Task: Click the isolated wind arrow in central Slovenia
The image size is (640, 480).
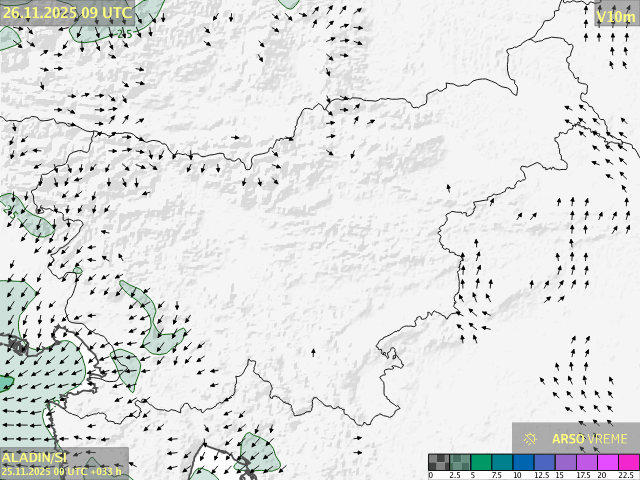Action: pyautogui.click(x=313, y=352)
